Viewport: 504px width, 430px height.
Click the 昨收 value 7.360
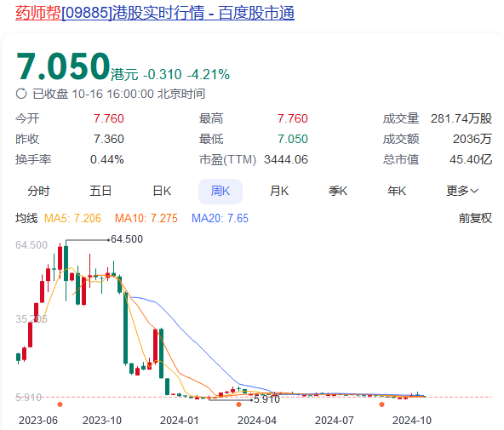click(x=109, y=139)
